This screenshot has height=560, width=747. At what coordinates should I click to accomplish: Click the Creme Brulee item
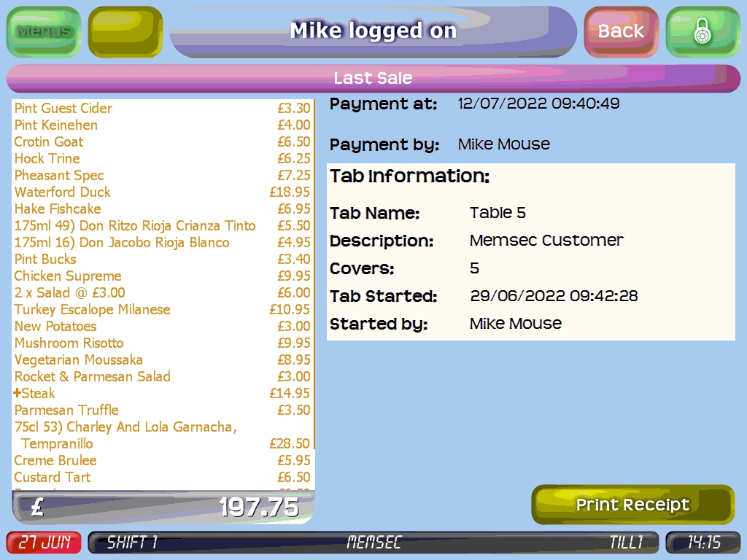[x=55, y=460]
